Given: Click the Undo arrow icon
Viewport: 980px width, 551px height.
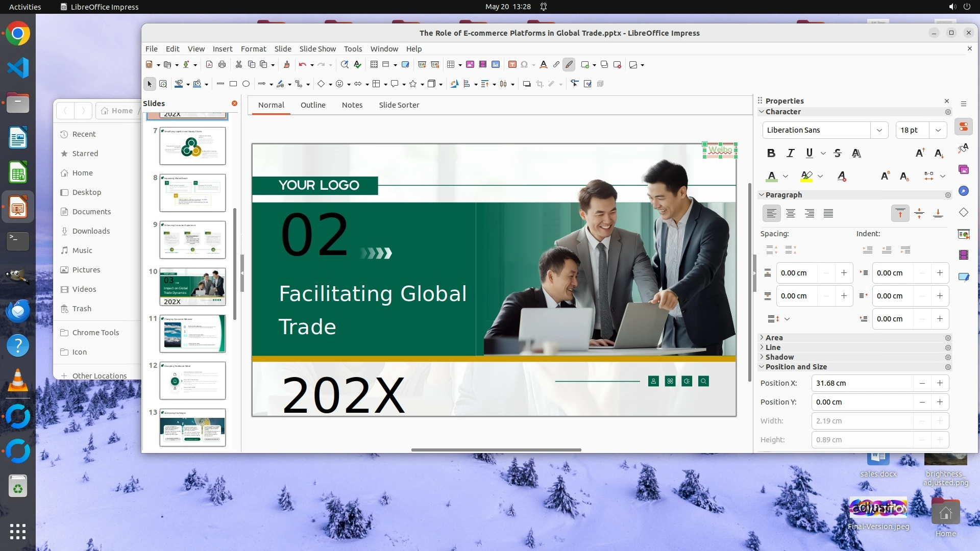Looking at the screenshot, I should coord(302,65).
